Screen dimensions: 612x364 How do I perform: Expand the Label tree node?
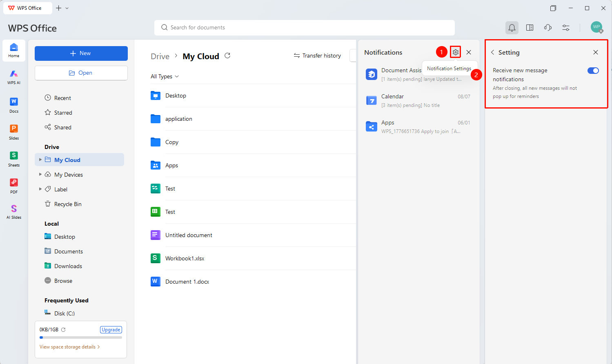(x=40, y=189)
